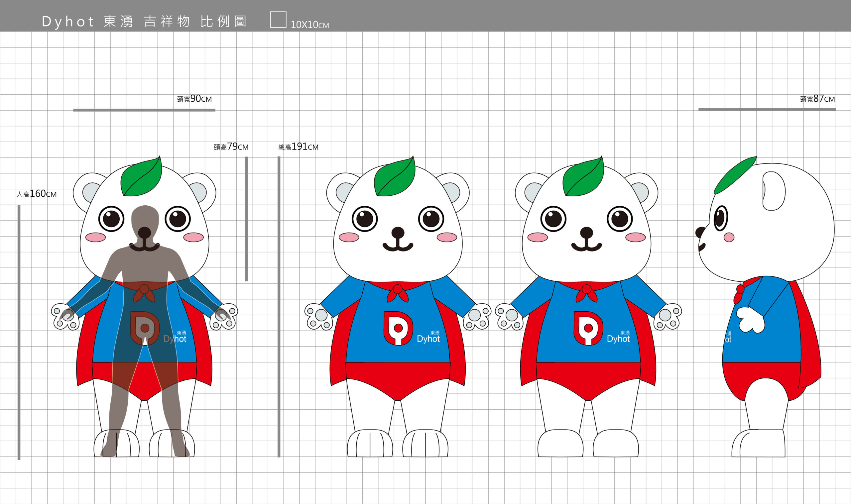Viewport: 851px width, 504px height.
Task: Click the 頭寬87CM label
Action: (x=817, y=99)
